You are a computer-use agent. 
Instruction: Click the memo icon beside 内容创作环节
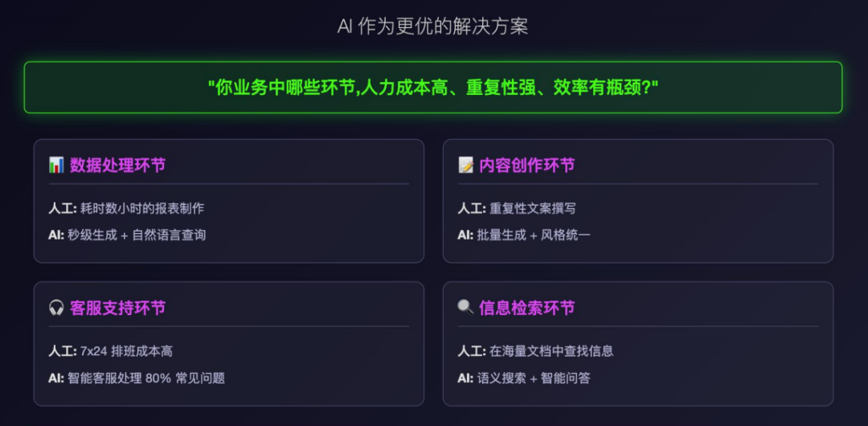click(465, 166)
